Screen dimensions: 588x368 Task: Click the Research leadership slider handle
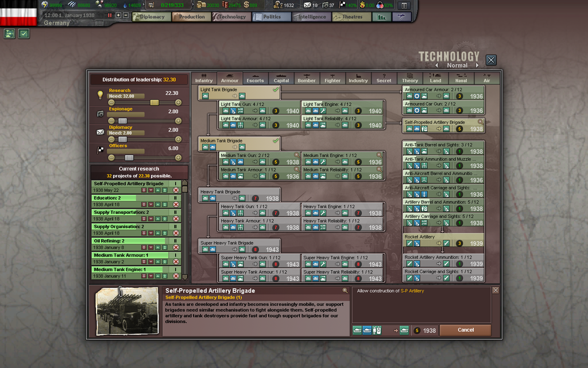point(154,102)
